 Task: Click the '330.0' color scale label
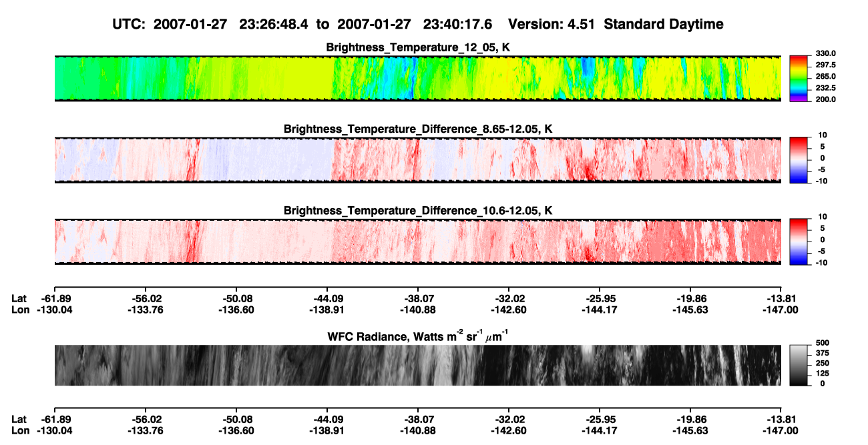pyautogui.click(x=826, y=54)
